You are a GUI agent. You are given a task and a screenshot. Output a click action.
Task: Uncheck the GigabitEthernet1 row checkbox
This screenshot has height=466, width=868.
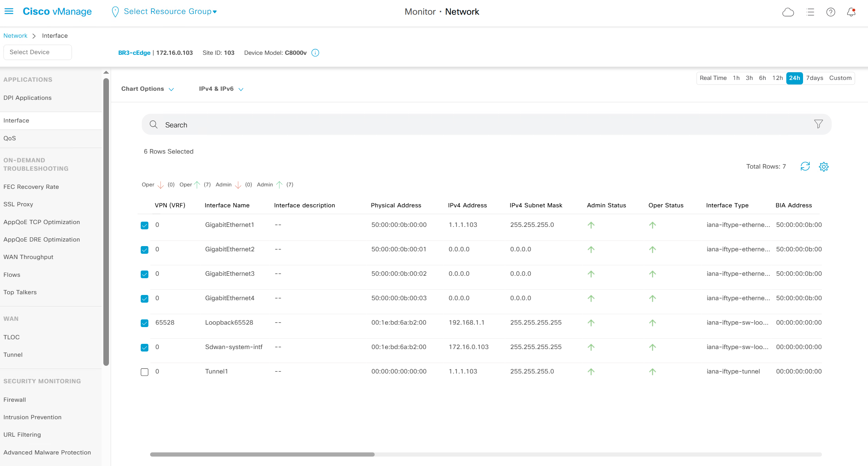point(145,225)
